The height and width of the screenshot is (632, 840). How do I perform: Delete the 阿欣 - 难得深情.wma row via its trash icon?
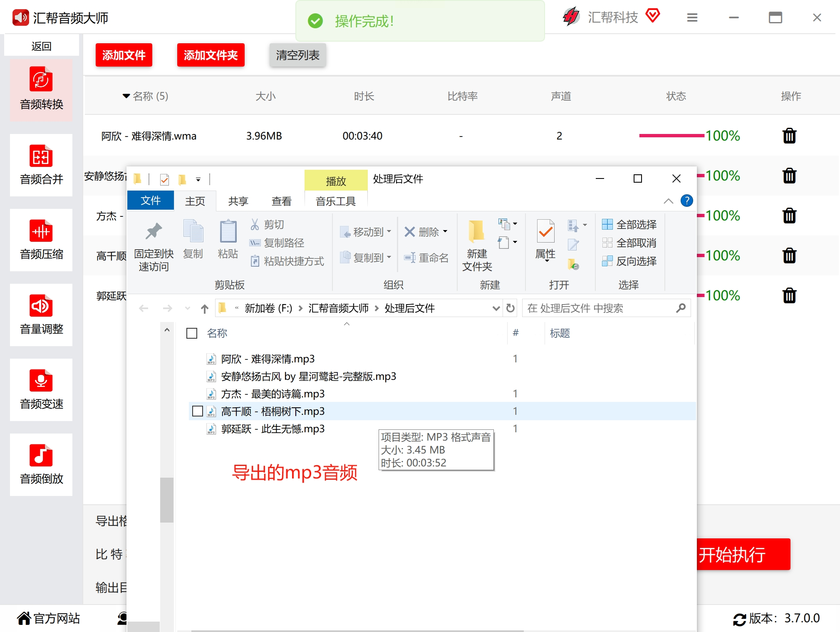789,136
